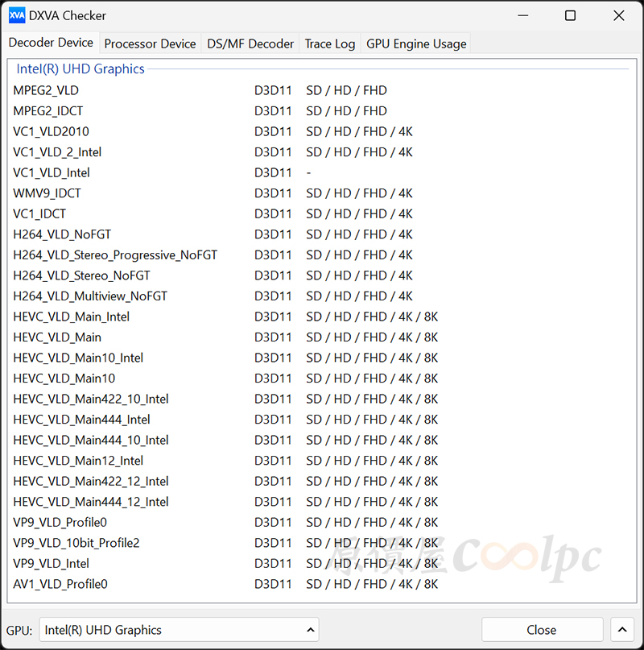Click the Close button
Screen dimensions: 644x650
542,630
